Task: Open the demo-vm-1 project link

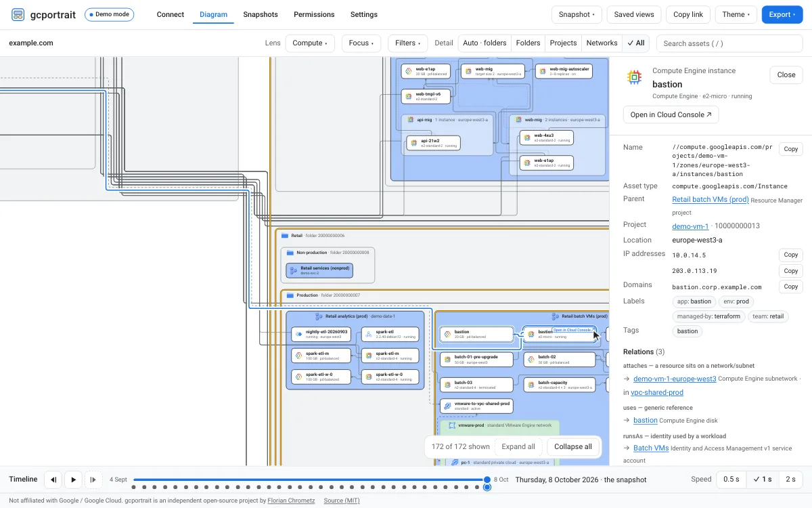Action: (690, 226)
